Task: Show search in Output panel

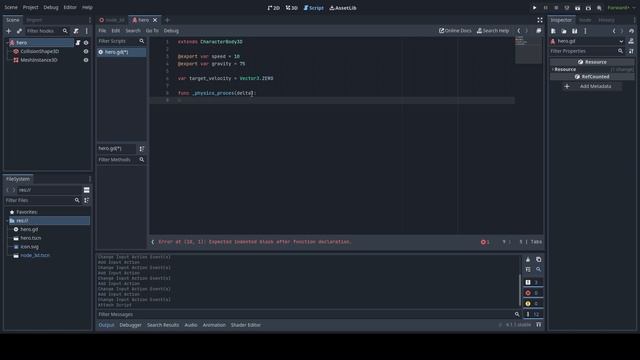Action: [x=538, y=269]
